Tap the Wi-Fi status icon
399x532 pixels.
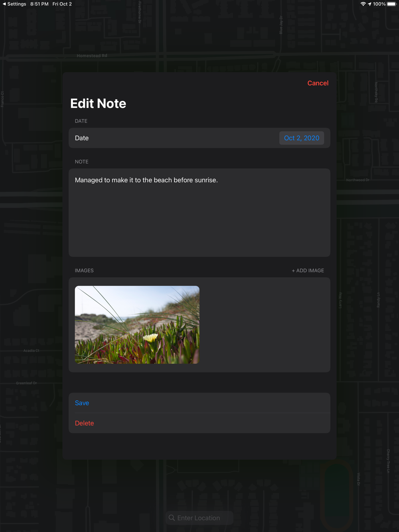[363, 4]
